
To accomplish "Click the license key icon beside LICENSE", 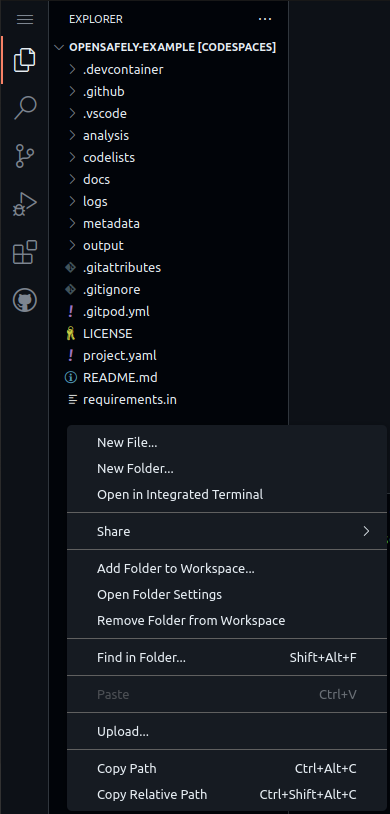I will pos(71,333).
